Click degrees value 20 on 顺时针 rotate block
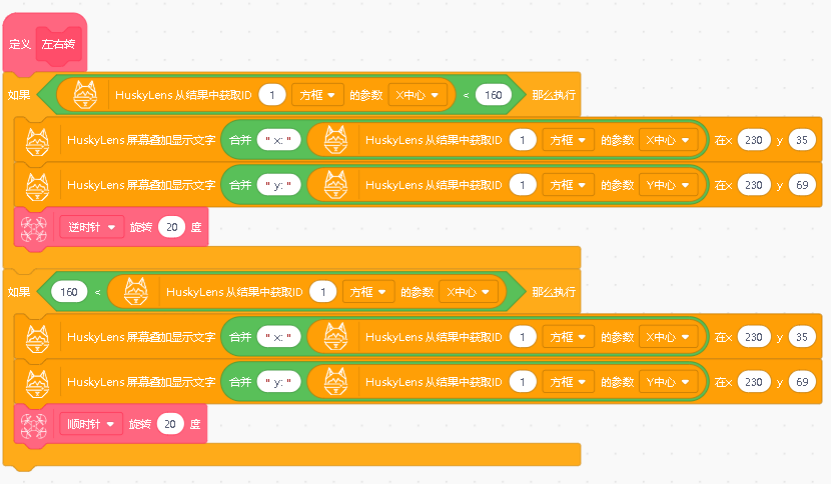The height and width of the screenshot is (485, 831). (x=170, y=424)
